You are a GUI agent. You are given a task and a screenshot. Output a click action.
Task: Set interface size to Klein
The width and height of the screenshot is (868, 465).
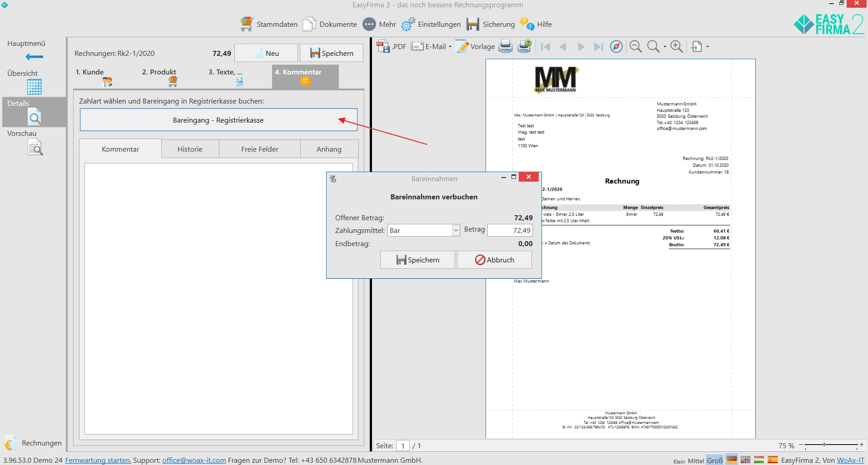coord(679,461)
